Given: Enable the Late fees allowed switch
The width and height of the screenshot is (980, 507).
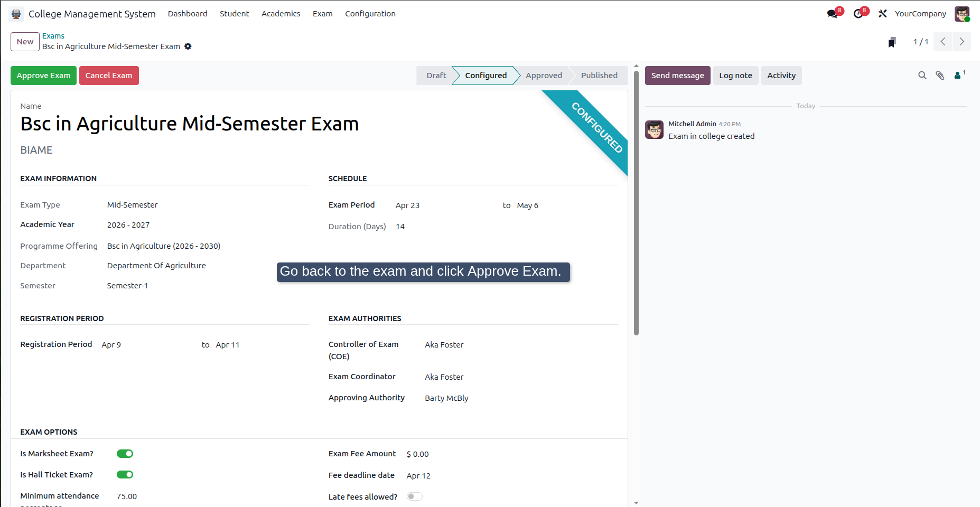Looking at the screenshot, I should [x=415, y=496].
